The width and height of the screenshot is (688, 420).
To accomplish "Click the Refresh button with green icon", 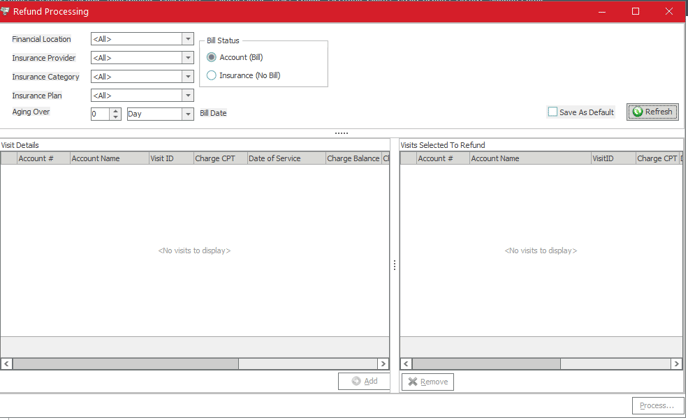I will pos(652,112).
